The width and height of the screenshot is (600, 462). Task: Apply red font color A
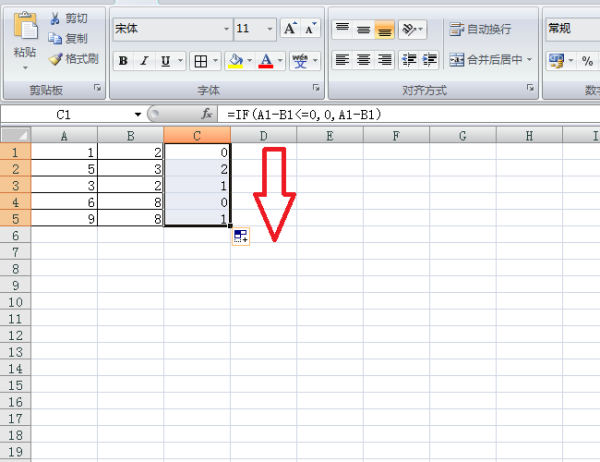pos(266,60)
